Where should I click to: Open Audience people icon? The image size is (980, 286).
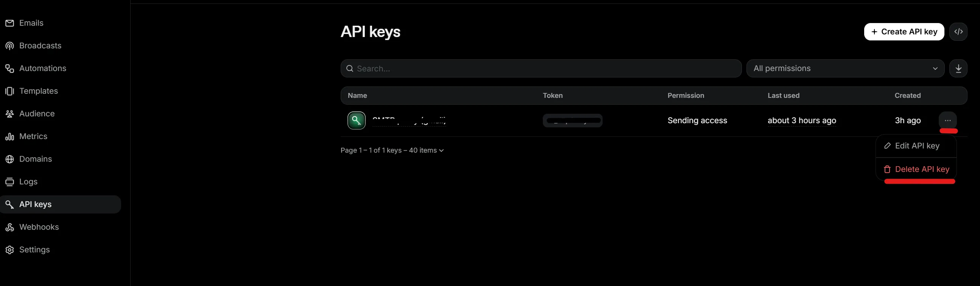pyautogui.click(x=9, y=114)
